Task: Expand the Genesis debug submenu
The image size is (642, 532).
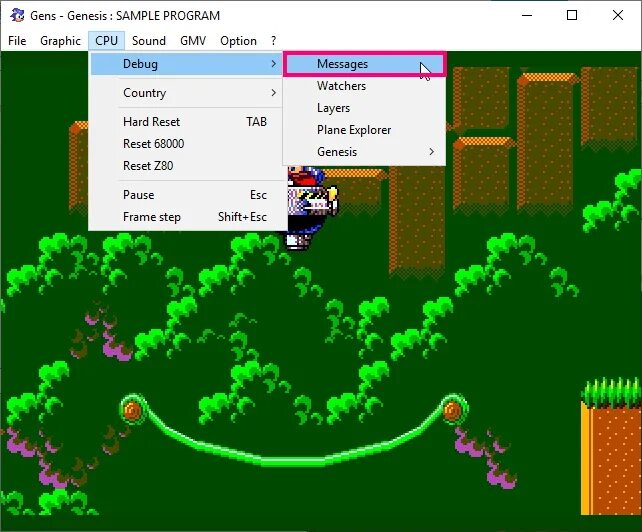Action: [x=364, y=152]
